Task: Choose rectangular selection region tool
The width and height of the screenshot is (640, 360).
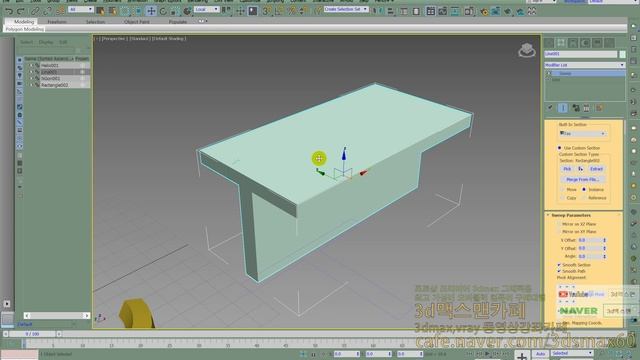Action: [125, 11]
